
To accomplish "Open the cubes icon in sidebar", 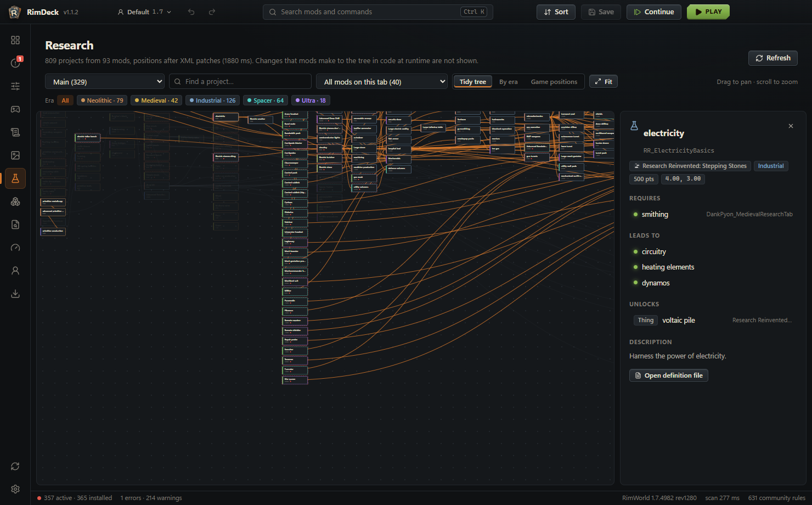I will (15, 201).
